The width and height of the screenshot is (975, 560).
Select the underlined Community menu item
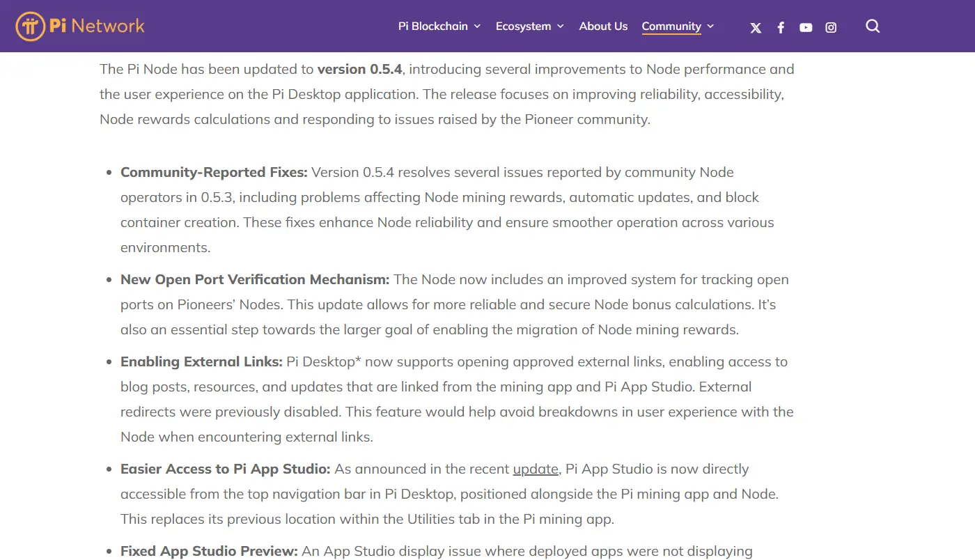(671, 26)
